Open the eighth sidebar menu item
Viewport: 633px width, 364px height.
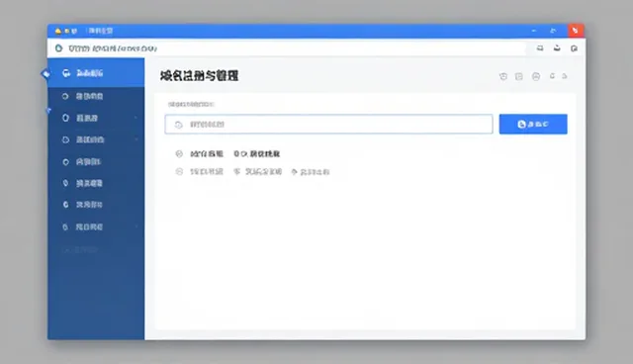pyautogui.click(x=96, y=227)
